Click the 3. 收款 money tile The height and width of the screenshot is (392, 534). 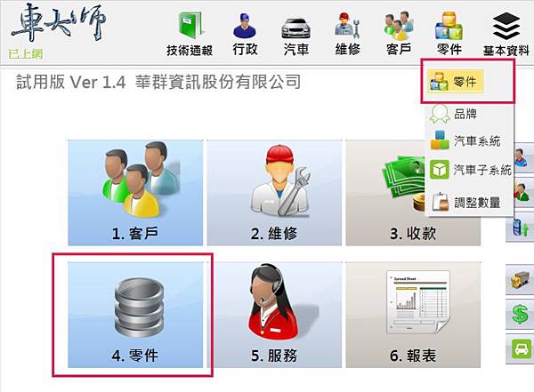(413, 193)
